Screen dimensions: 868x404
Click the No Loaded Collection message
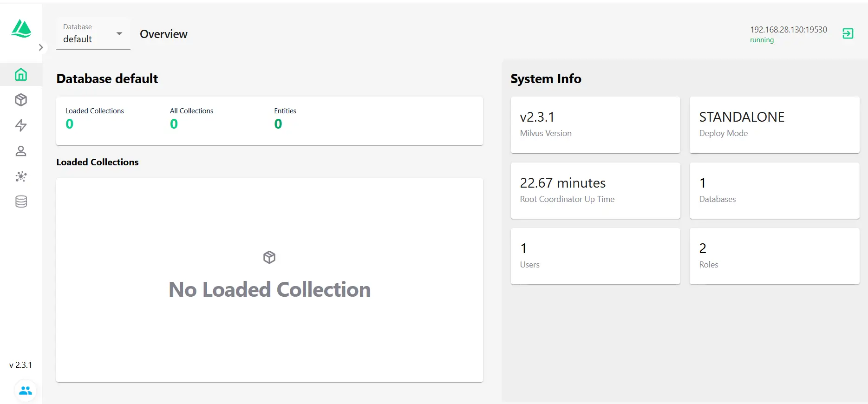(269, 289)
